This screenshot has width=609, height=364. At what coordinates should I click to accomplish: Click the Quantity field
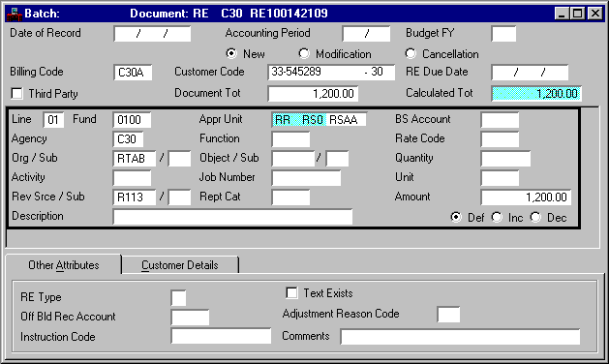[505, 159]
